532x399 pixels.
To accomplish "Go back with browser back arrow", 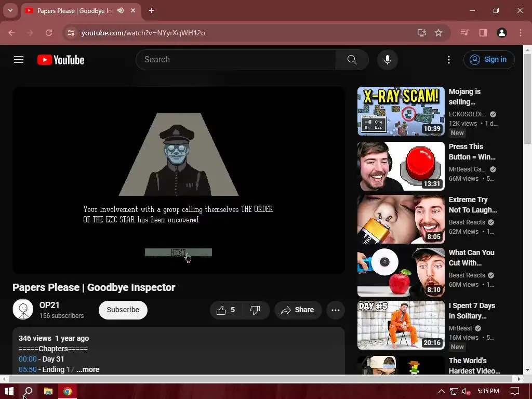I will [x=11, y=33].
